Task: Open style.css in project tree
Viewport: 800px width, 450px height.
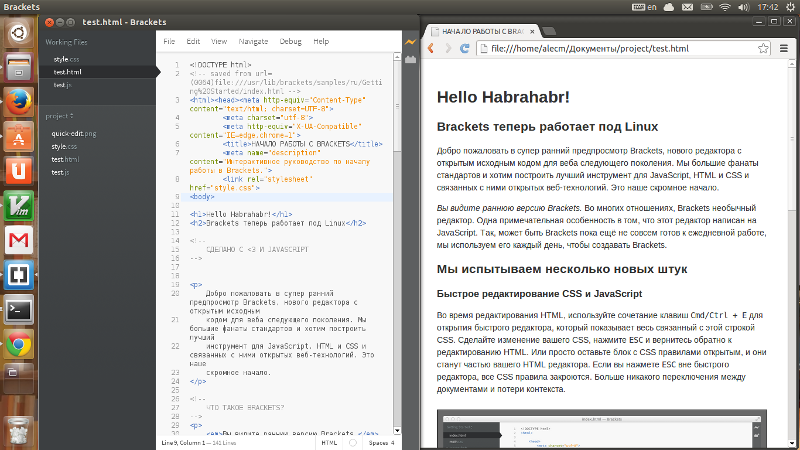Action: pos(64,146)
